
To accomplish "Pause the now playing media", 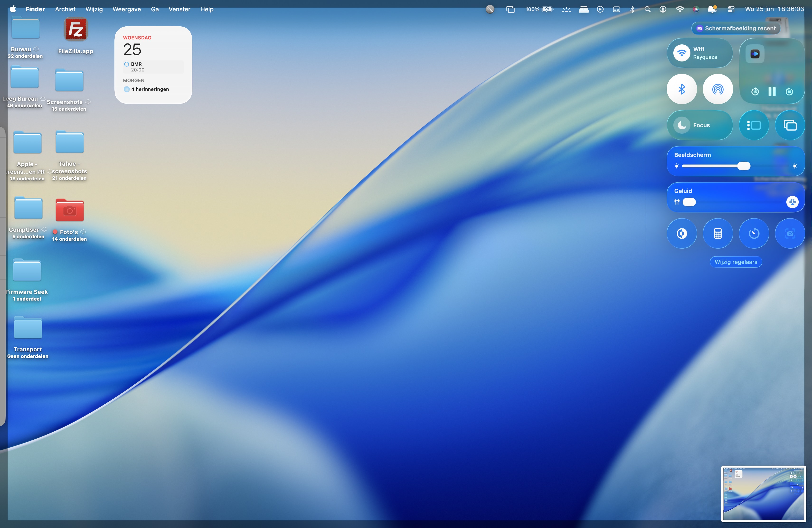I will [772, 91].
